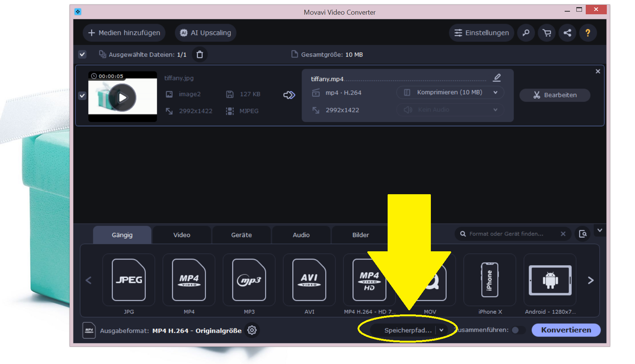This screenshot has width=635, height=364.
Task: Switch to Video tab
Action: coord(182,235)
